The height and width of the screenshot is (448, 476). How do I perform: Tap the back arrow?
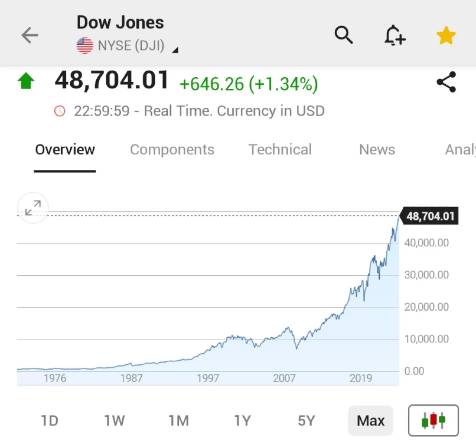coord(29,35)
